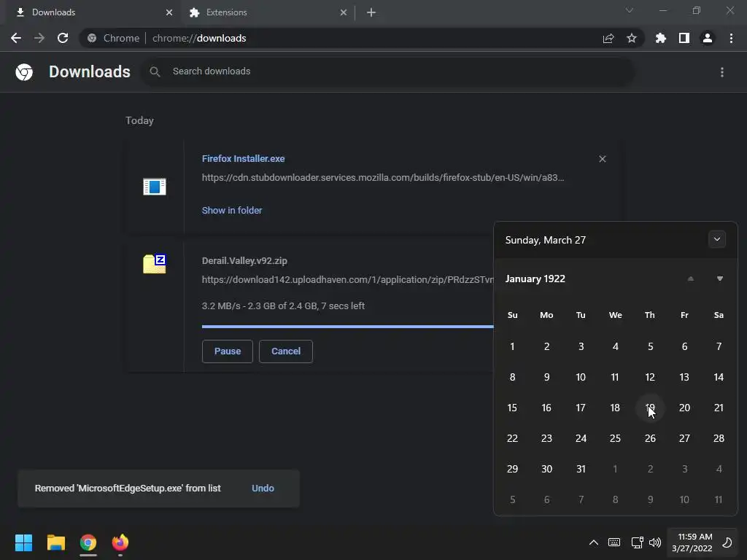The height and width of the screenshot is (560, 747).
Task: Open the Downloads page more actions menu
Action: pyautogui.click(x=722, y=72)
